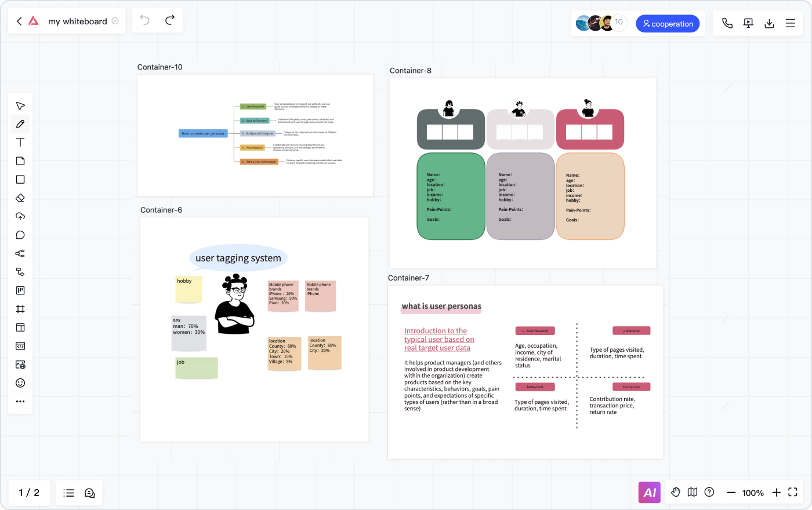The image size is (812, 510).
Task: Open the page outline list
Action: coord(69,493)
